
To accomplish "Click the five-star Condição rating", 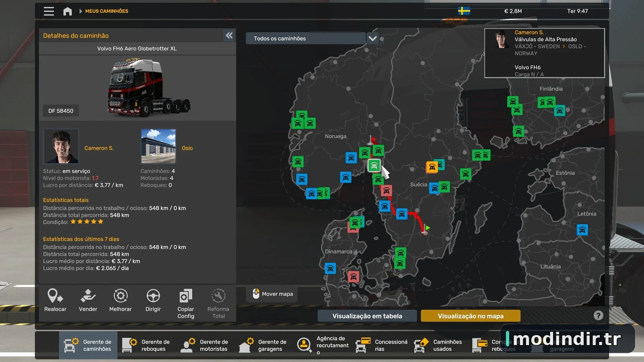I will coord(87,222).
